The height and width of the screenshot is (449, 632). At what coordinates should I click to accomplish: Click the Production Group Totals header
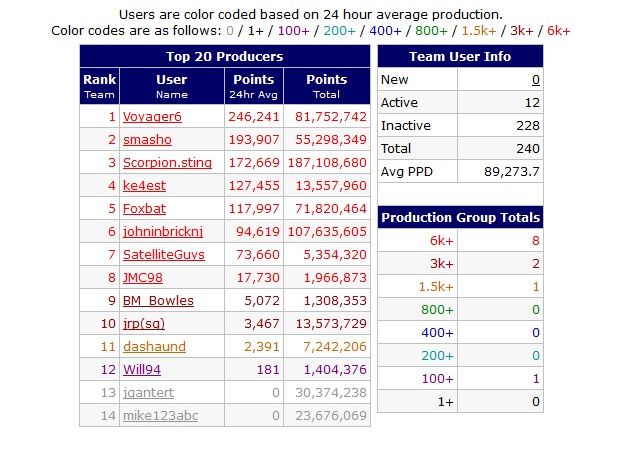click(460, 217)
